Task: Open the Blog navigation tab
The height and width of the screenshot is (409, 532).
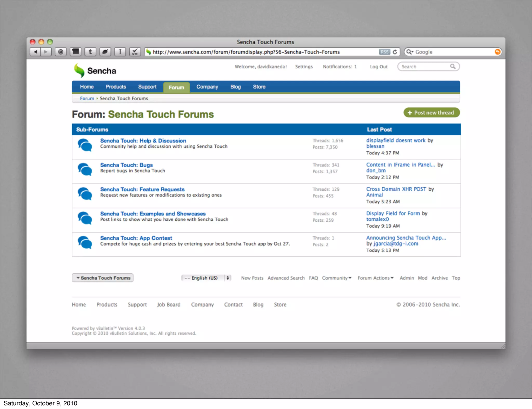Action: 236,87
